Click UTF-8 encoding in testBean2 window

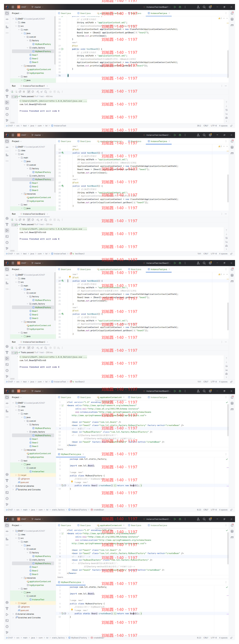pyautogui.click(x=214, y=254)
